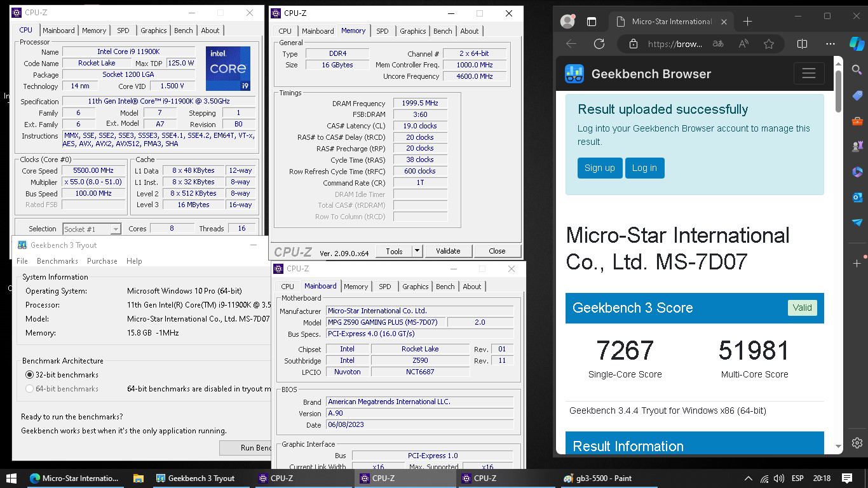Image resolution: width=868 pixels, height=488 pixels.
Task: Open the Purchase menu in Geekbench
Action: (x=102, y=261)
